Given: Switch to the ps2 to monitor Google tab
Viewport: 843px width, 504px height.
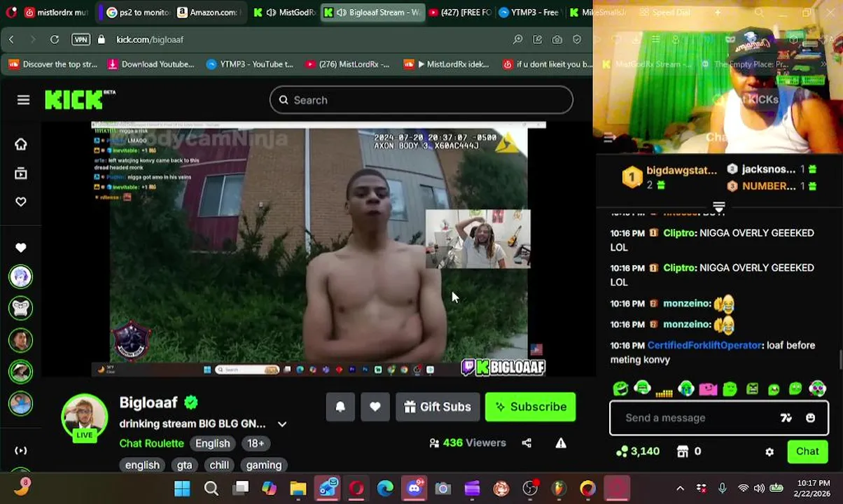Looking at the screenshot, I should pyautogui.click(x=137, y=13).
